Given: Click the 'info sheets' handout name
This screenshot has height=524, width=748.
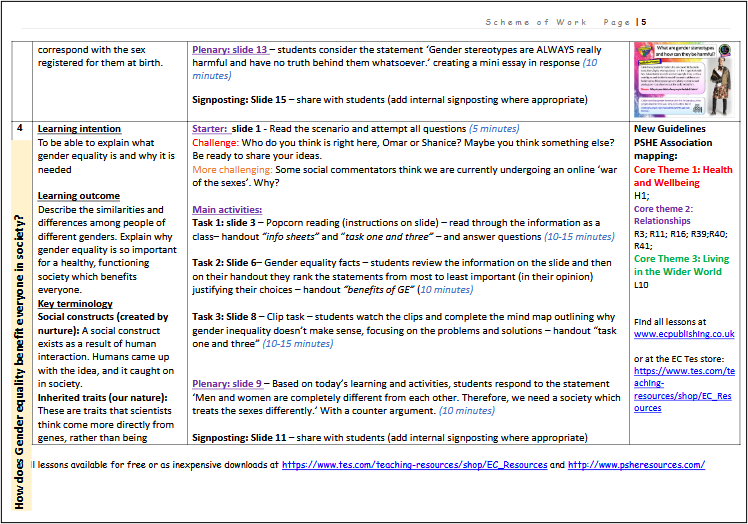Looking at the screenshot, I should pyautogui.click(x=291, y=237).
